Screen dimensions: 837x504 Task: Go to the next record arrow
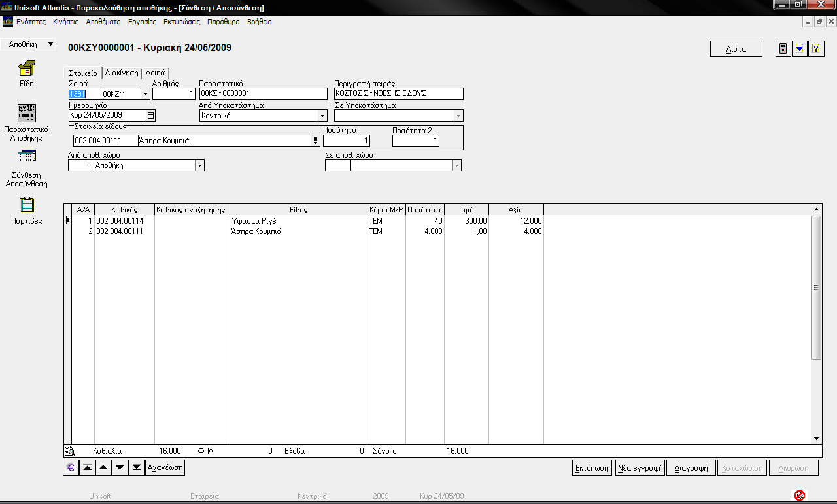(x=120, y=468)
